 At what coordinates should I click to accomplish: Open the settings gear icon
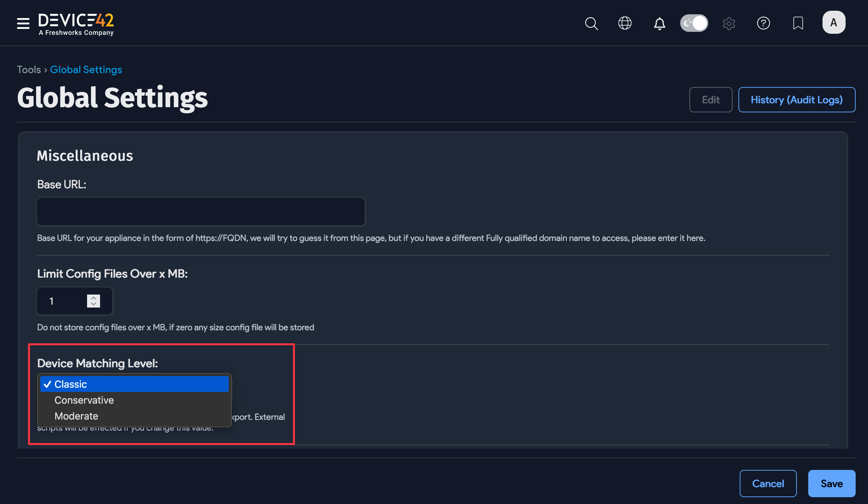tap(729, 23)
